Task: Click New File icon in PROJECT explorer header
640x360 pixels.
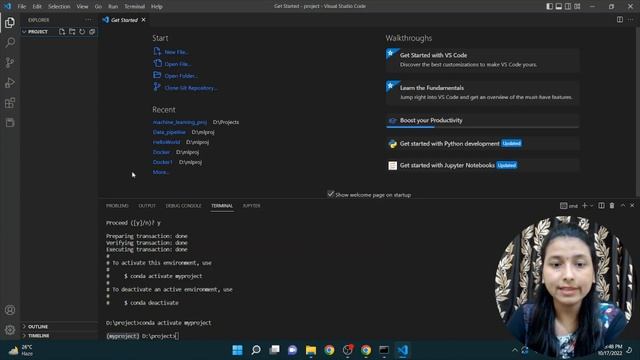Action: click(62, 31)
